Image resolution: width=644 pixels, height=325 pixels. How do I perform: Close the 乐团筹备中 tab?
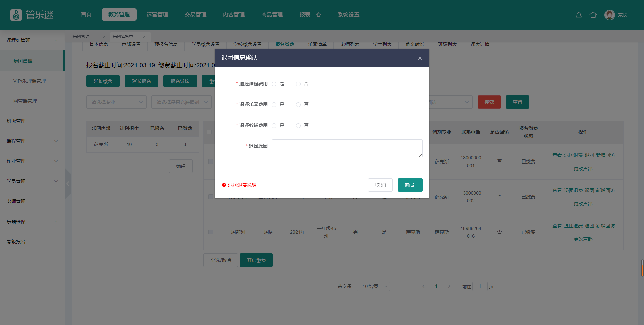pos(144,37)
